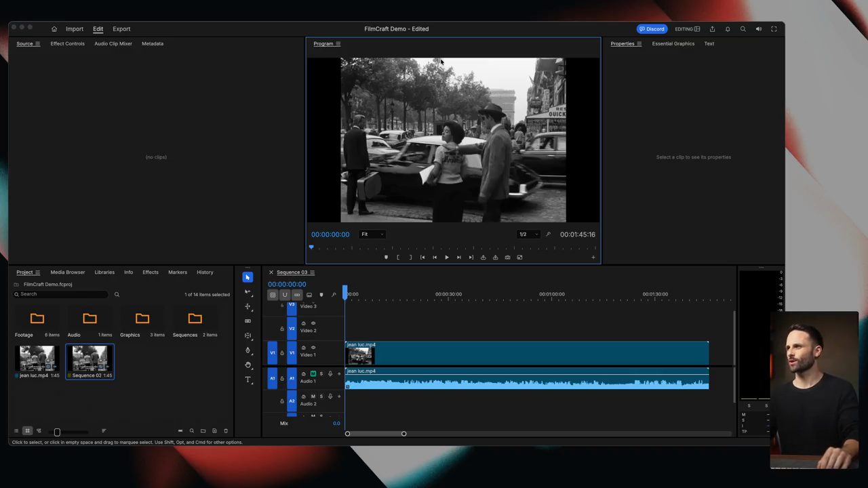
Task: Click the Project panel search field
Action: point(62,294)
